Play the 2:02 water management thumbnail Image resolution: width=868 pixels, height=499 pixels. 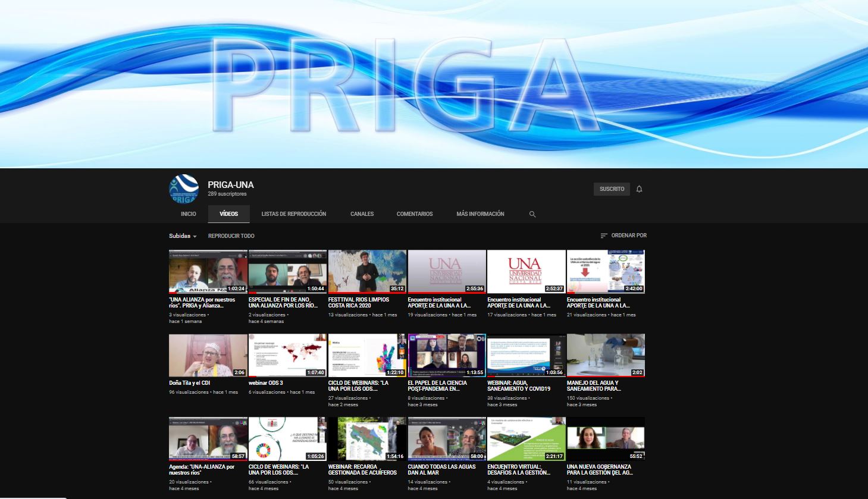click(x=606, y=355)
